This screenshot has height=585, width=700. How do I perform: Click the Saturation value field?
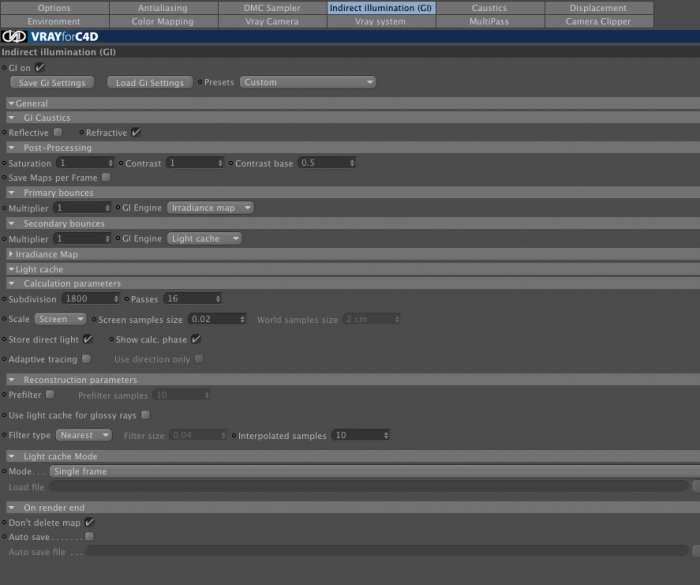(x=85, y=163)
